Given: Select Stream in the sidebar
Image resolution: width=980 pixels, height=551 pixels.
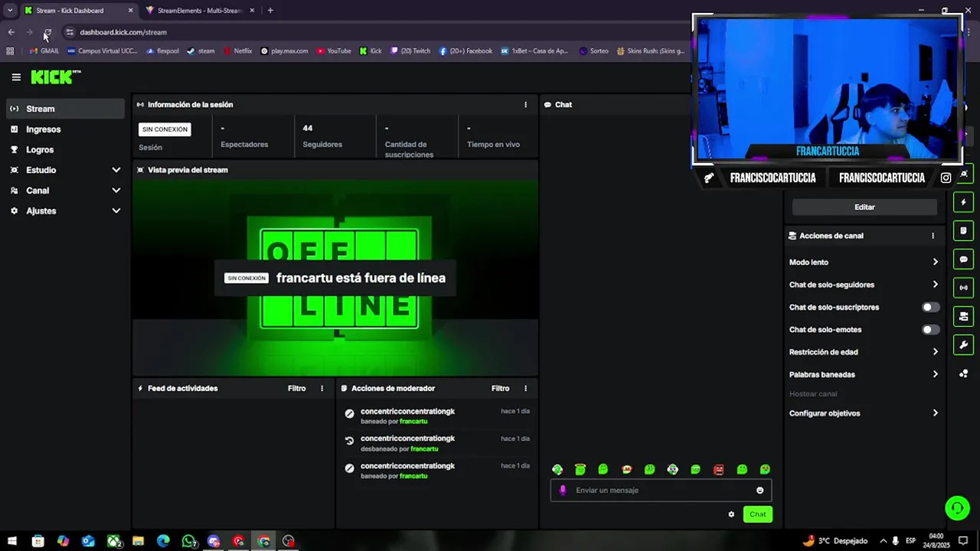Looking at the screenshot, I should coord(65,109).
